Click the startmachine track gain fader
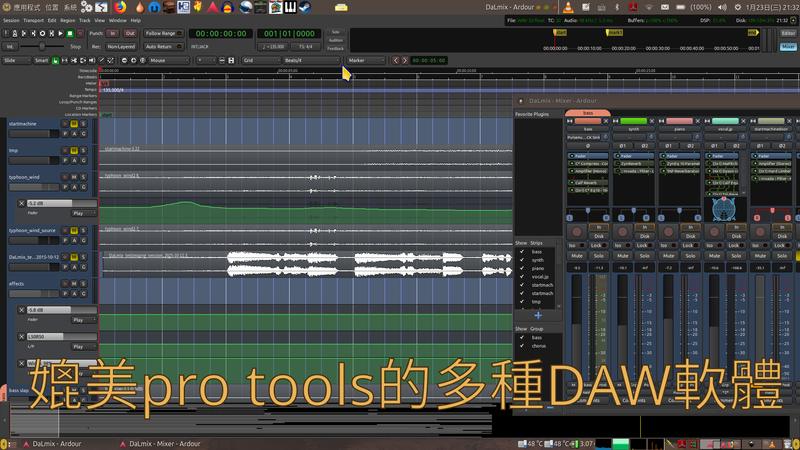 pos(34,134)
